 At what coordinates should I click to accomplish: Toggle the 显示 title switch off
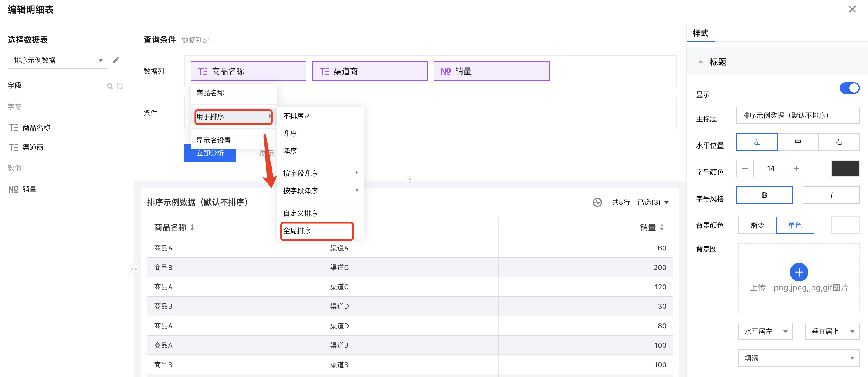[849, 88]
